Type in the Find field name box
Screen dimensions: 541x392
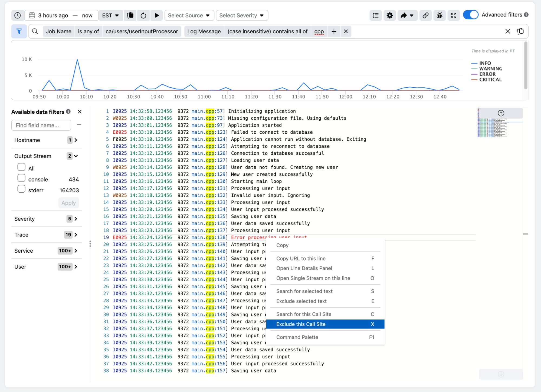click(41, 125)
